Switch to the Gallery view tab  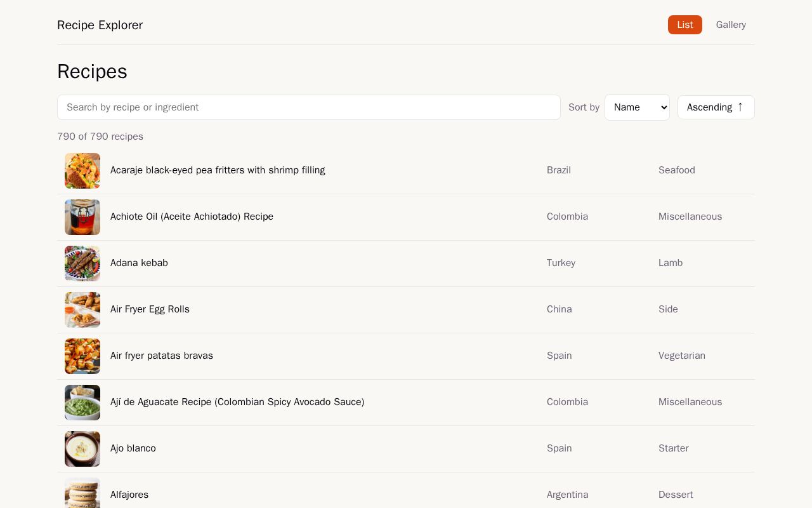[x=731, y=25]
